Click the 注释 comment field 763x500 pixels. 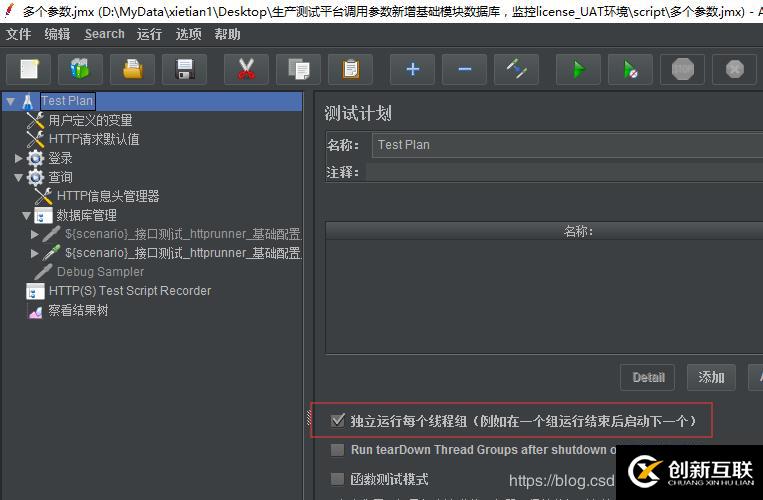point(564,172)
